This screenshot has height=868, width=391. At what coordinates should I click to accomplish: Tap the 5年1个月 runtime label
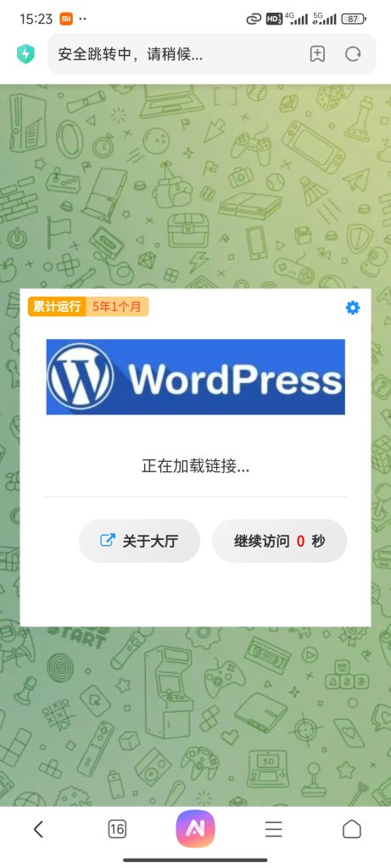pyautogui.click(x=117, y=307)
